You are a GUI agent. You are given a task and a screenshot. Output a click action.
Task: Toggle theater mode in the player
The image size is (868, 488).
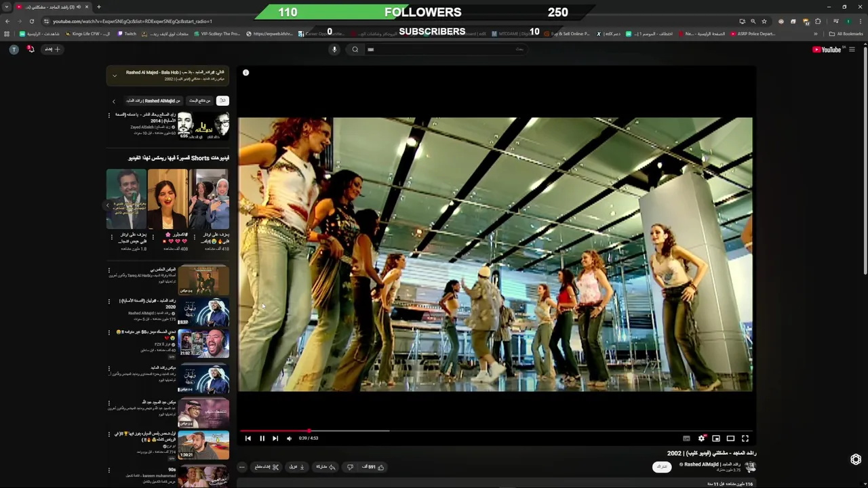pyautogui.click(x=730, y=439)
